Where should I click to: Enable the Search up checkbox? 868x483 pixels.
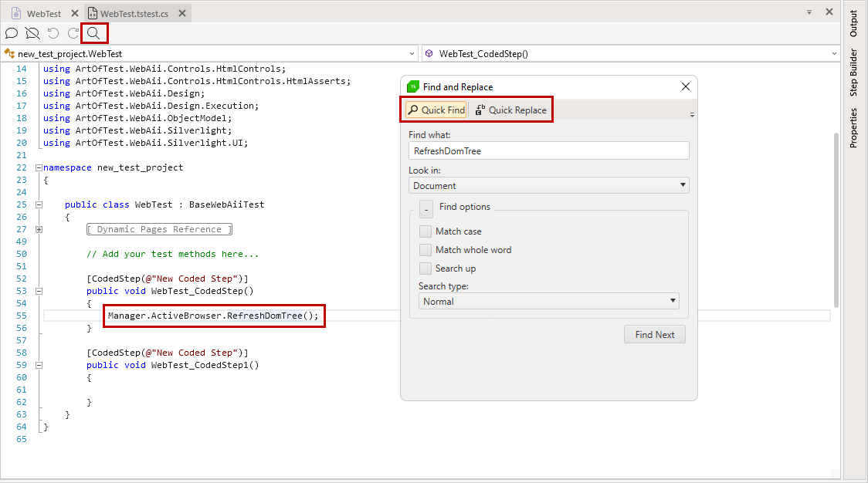(426, 269)
